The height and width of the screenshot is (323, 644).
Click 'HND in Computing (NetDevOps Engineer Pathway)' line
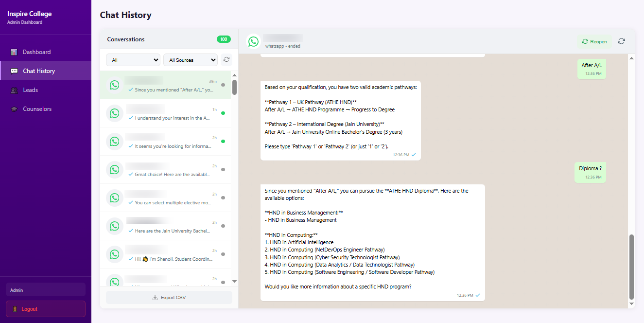(x=325, y=250)
